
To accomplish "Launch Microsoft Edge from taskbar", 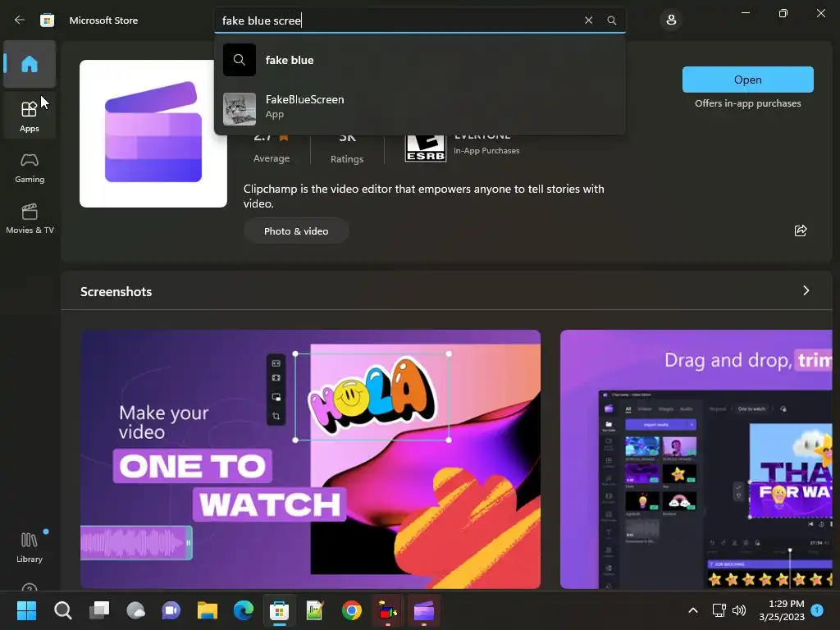I will [x=244, y=610].
